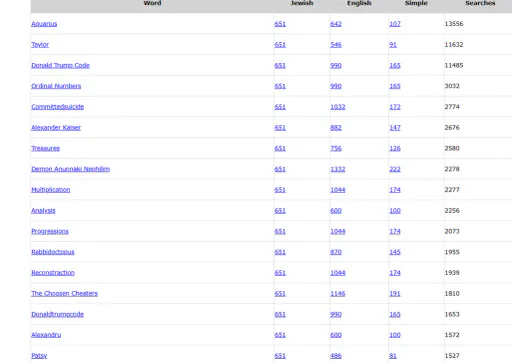Click the Donald Trump Code link
This screenshot has width=512, height=363.
tap(60, 65)
